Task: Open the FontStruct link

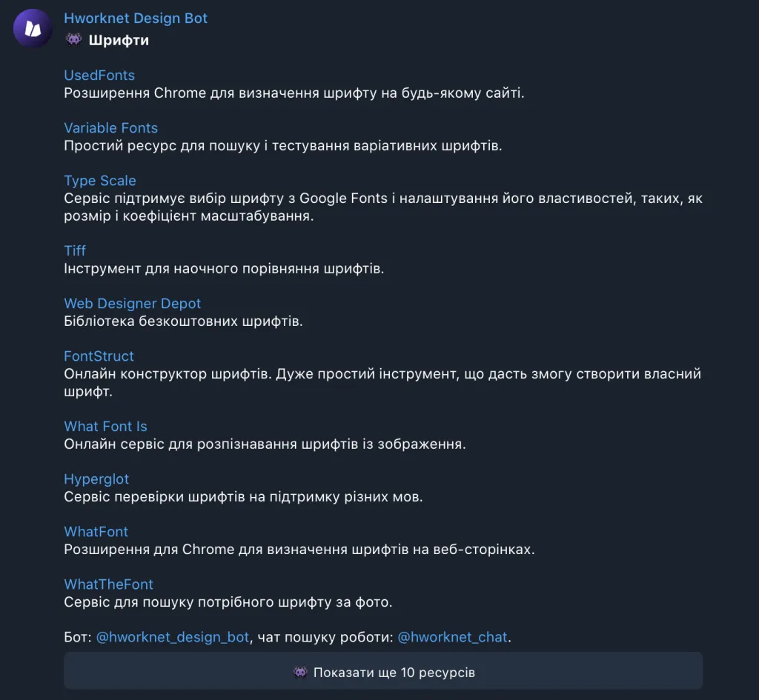Action: click(x=99, y=356)
